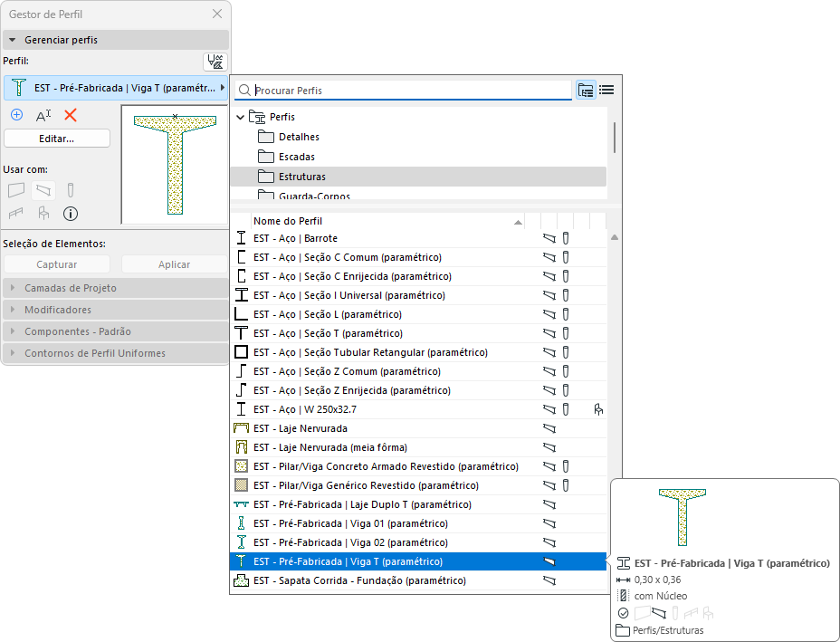Toggle Use with wall icon
The height and width of the screenshot is (642, 840).
point(16,190)
